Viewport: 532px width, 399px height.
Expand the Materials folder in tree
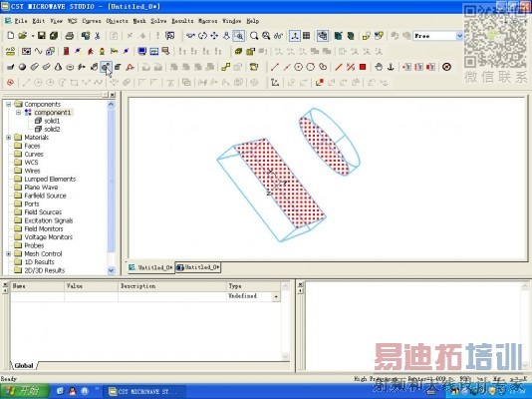point(9,138)
